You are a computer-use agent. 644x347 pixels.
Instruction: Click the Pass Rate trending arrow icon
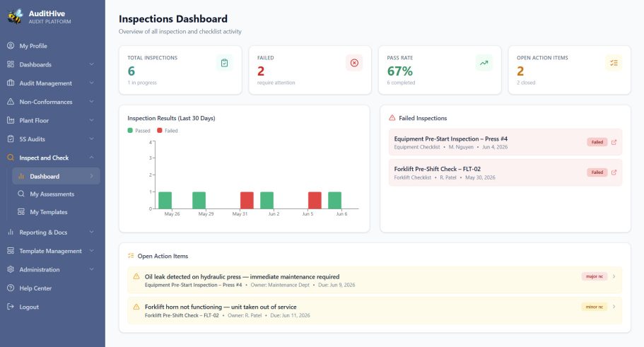click(x=484, y=63)
